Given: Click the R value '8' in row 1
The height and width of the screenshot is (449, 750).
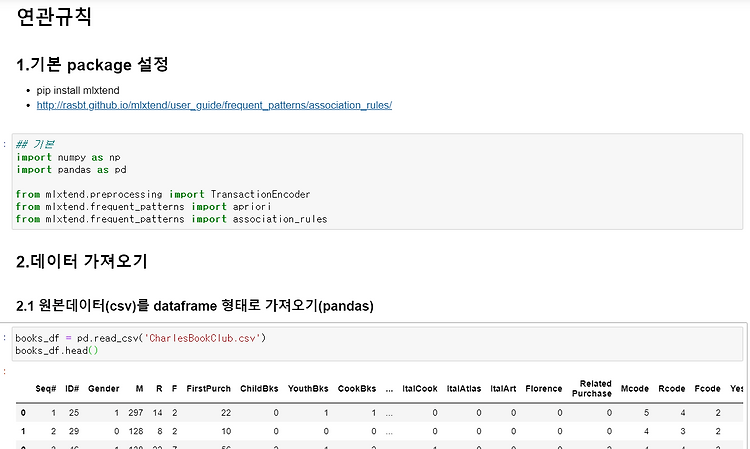Looking at the screenshot, I should [x=160, y=431].
